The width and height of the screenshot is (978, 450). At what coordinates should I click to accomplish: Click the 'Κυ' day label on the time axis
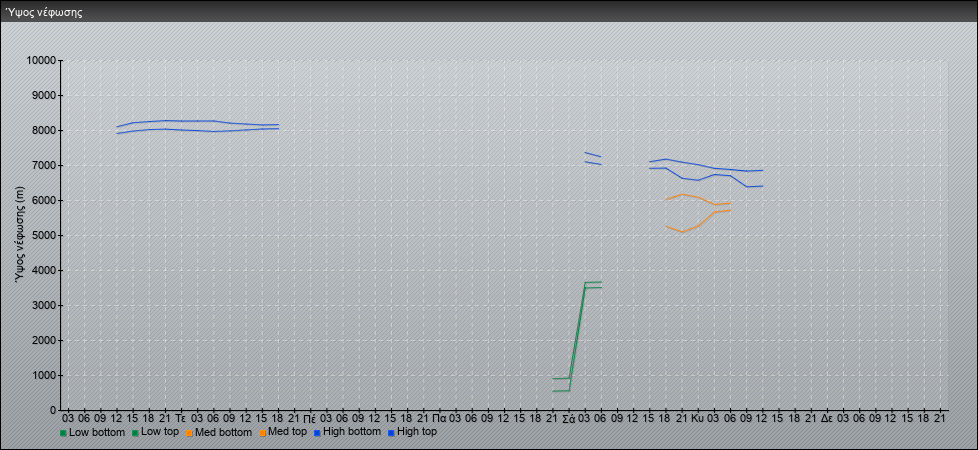pyautogui.click(x=697, y=418)
